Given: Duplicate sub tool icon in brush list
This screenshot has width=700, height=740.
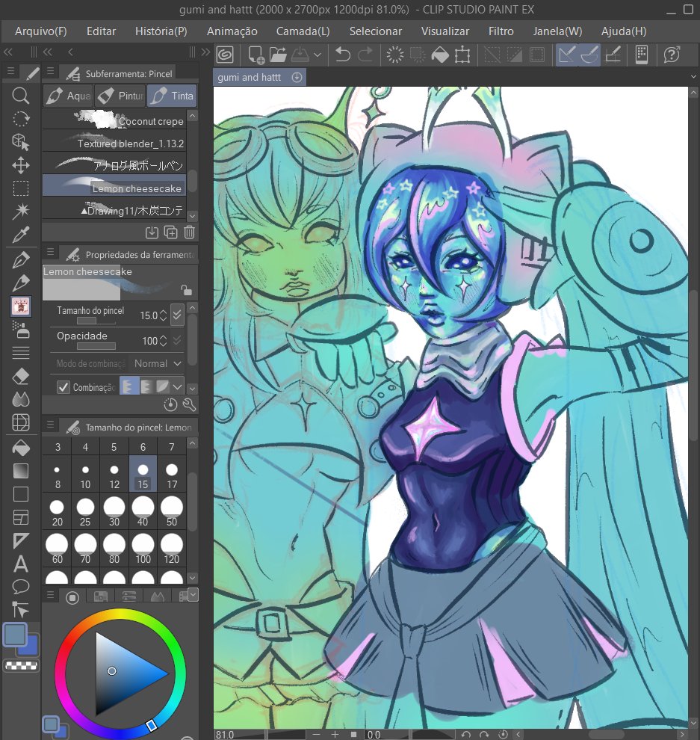Looking at the screenshot, I should tap(171, 232).
